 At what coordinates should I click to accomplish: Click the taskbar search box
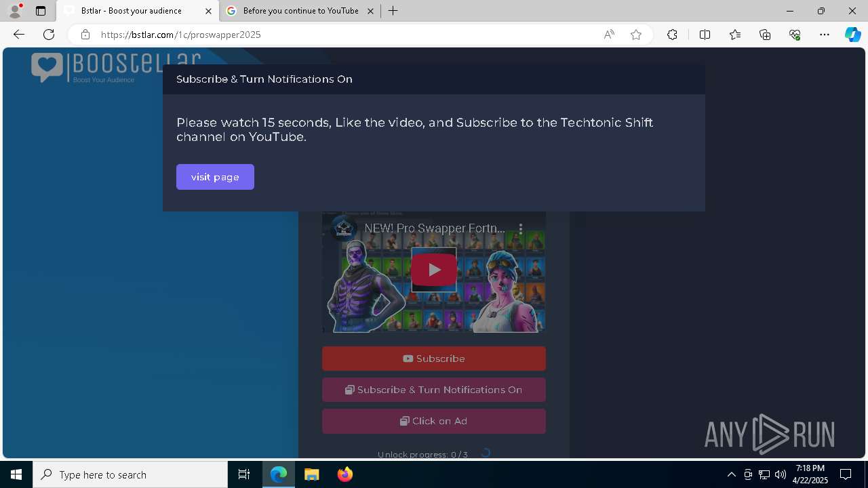tap(130, 474)
